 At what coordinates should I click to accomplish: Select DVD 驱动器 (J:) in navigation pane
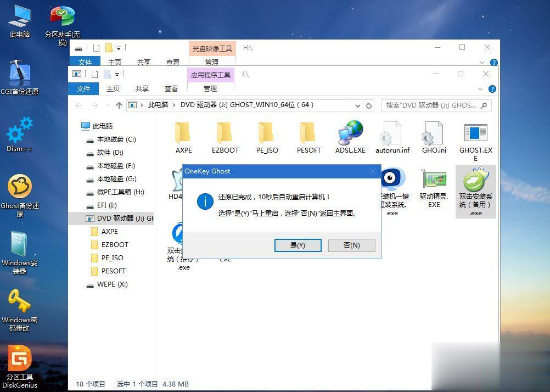pyautogui.click(x=111, y=219)
